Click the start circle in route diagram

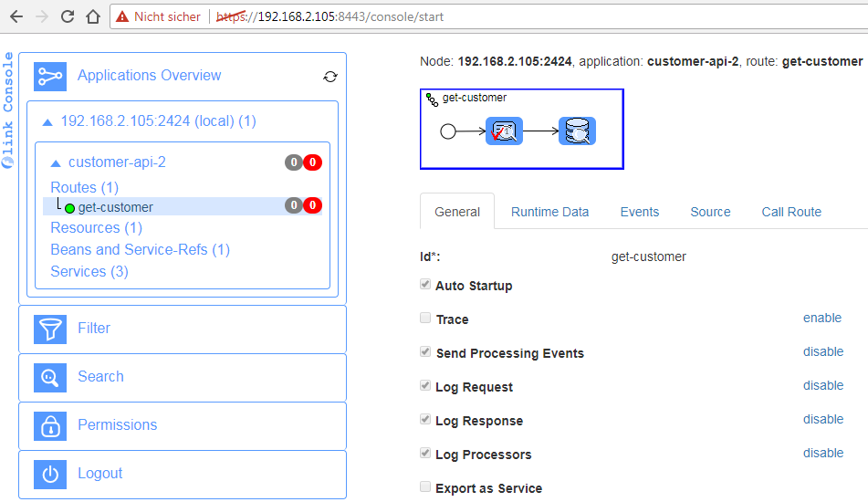click(x=447, y=131)
